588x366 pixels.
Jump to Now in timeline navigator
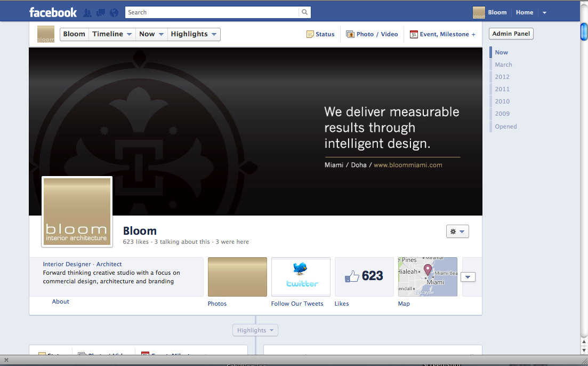click(x=502, y=53)
